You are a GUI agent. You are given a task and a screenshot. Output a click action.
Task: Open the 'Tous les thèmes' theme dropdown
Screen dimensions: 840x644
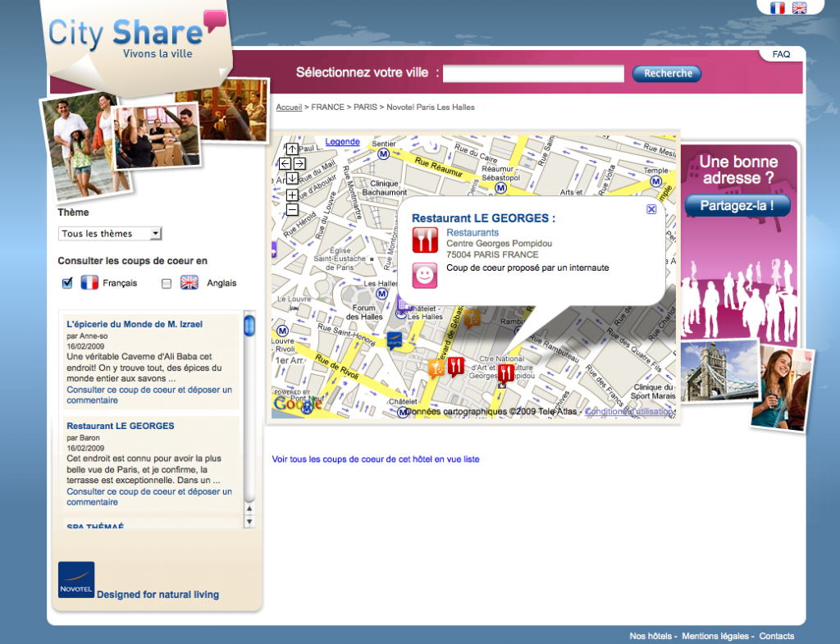[111, 234]
